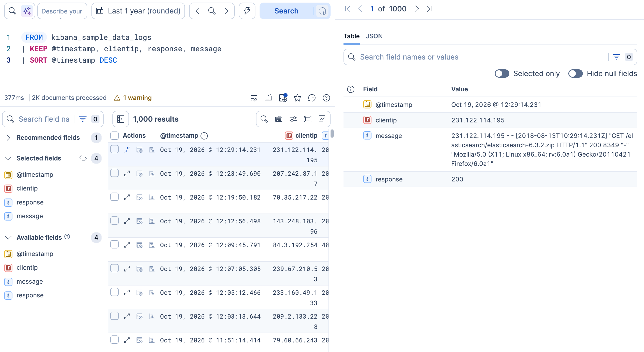Open sidebar field type filter dropdown
This screenshot has height=352, width=644.
point(89,119)
